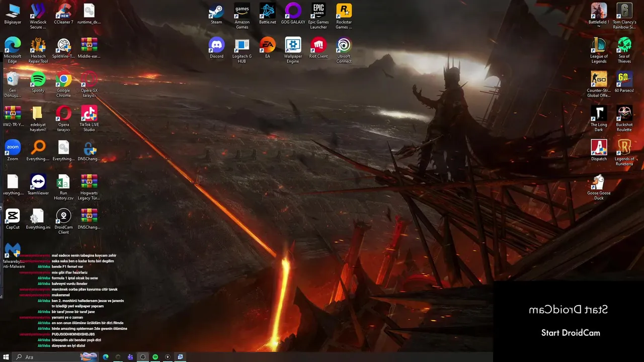The height and width of the screenshot is (362, 644).
Task: Open Malwarebytes Anti-Malware shortcut
Action: [13, 256]
